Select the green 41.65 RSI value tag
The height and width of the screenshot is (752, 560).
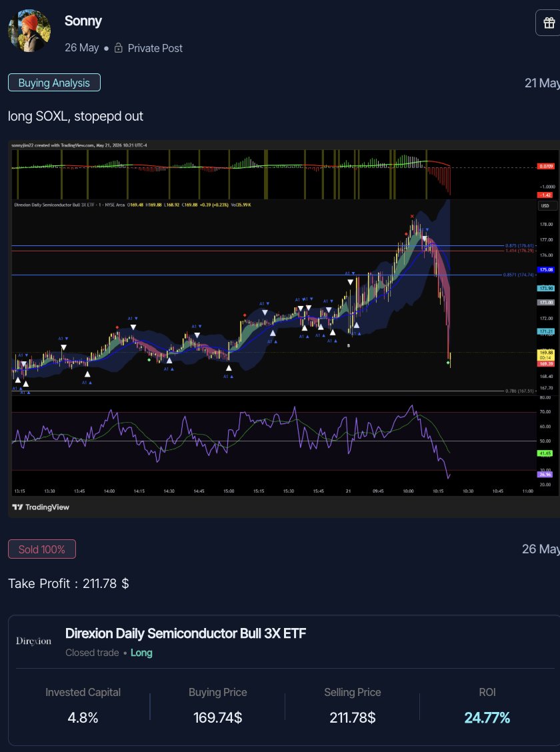pyautogui.click(x=545, y=453)
